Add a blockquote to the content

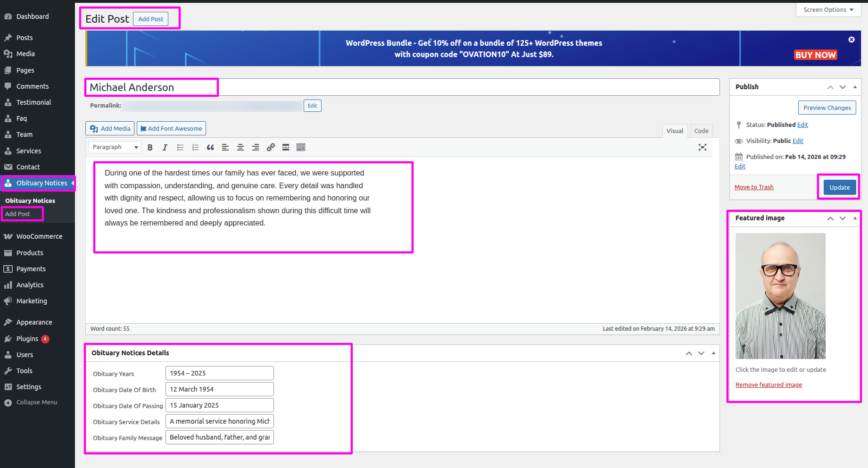pyautogui.click(x=210, y=148)
